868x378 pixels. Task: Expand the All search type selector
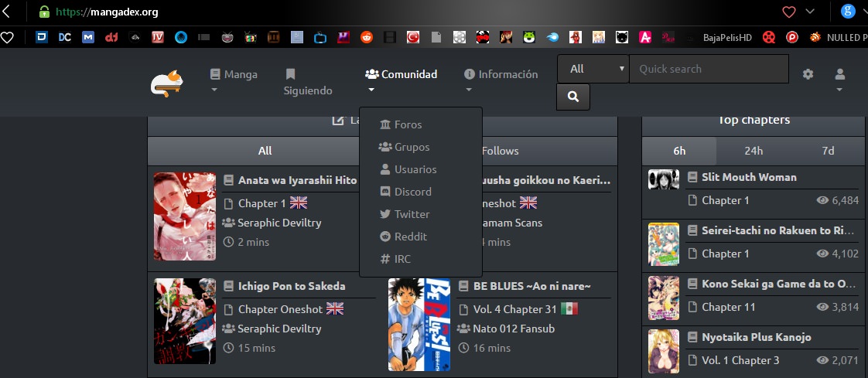(x=593, y=69)
